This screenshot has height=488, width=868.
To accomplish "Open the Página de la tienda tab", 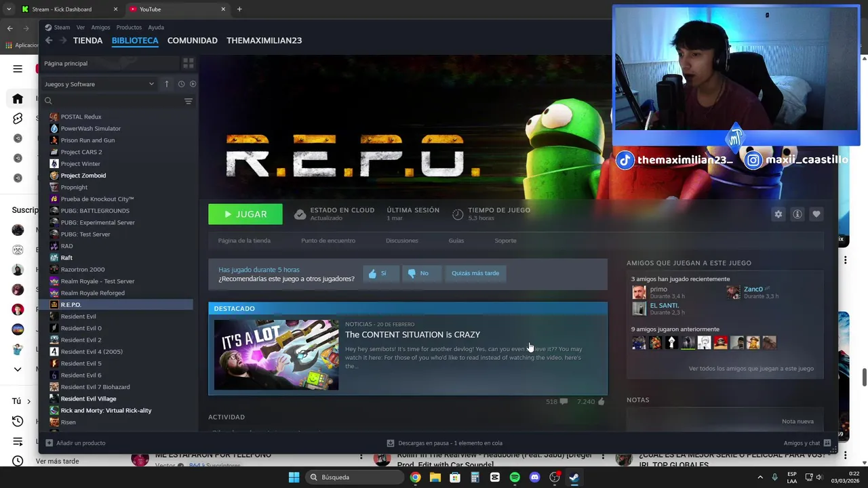I will point(244,241).
